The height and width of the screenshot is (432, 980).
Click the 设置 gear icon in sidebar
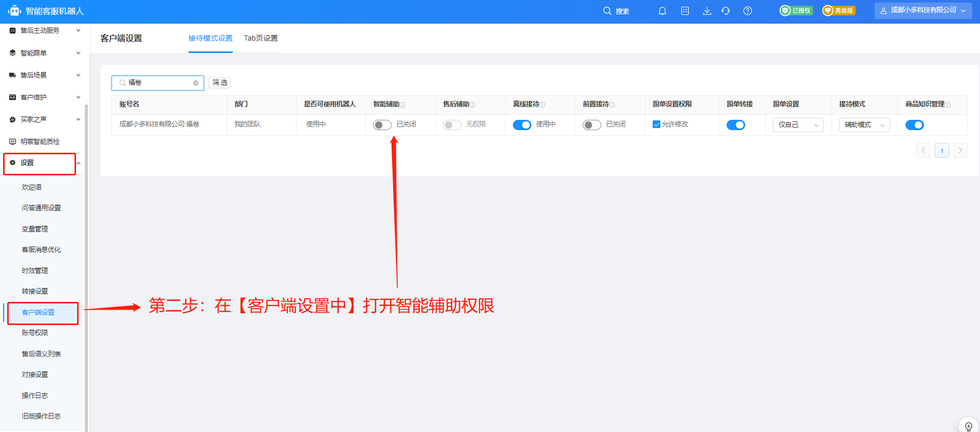click(x=13, y=163)
